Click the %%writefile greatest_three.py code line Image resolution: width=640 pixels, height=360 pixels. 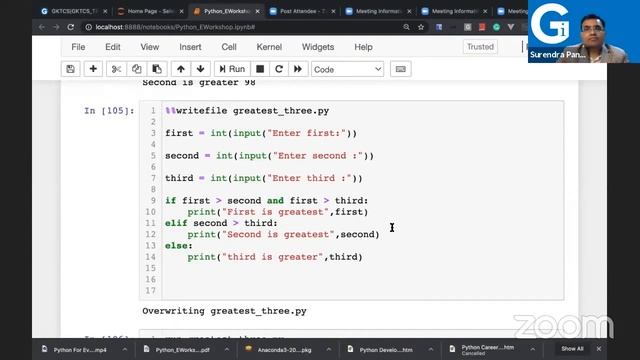point(247,111)
